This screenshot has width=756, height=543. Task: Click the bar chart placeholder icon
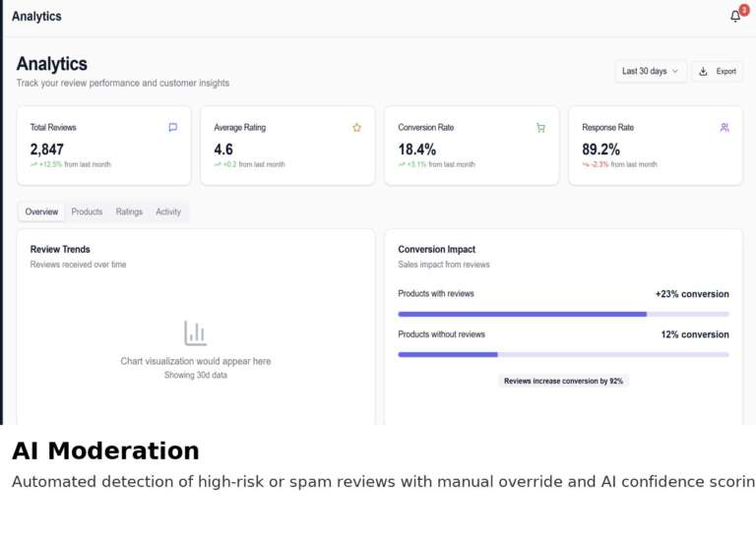(195, 333)
